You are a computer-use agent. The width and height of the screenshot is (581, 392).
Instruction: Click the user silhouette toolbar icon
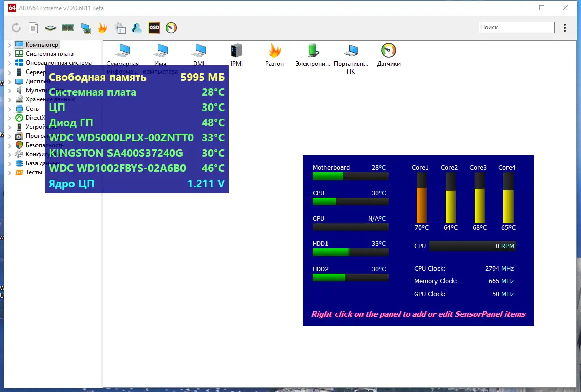click(x=137, y=28)
